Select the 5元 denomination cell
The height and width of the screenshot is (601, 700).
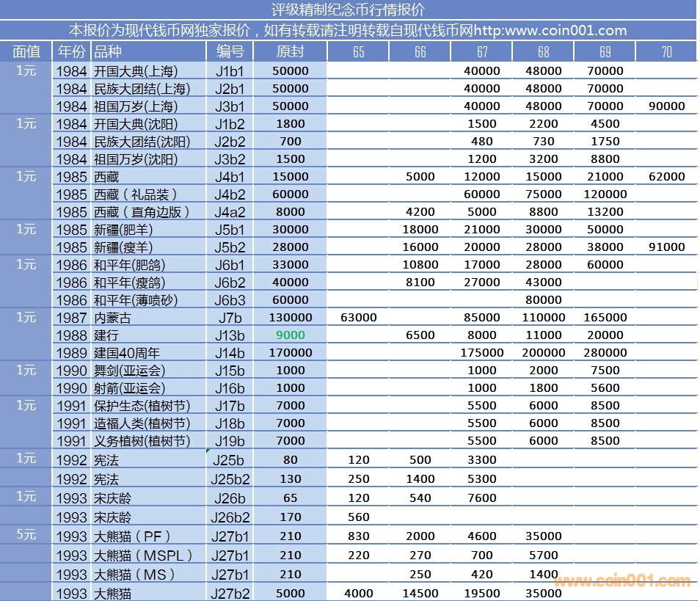coord(26,535)
